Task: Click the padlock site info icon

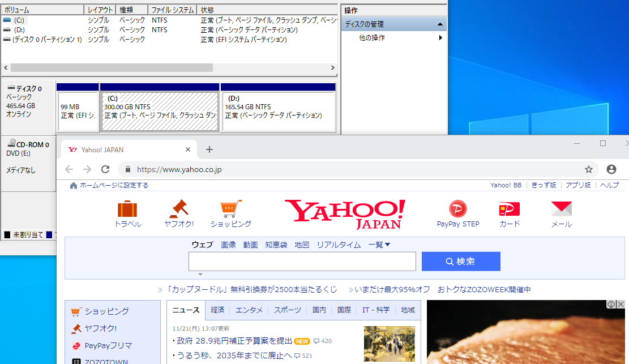Action: coord(128,169)
